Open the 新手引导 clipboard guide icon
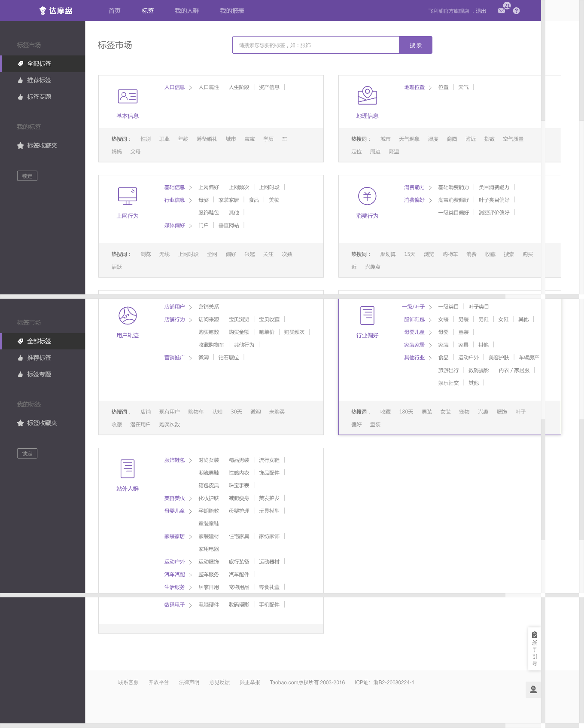Screen dimensions: 584x728 click(x=535, y=635)
